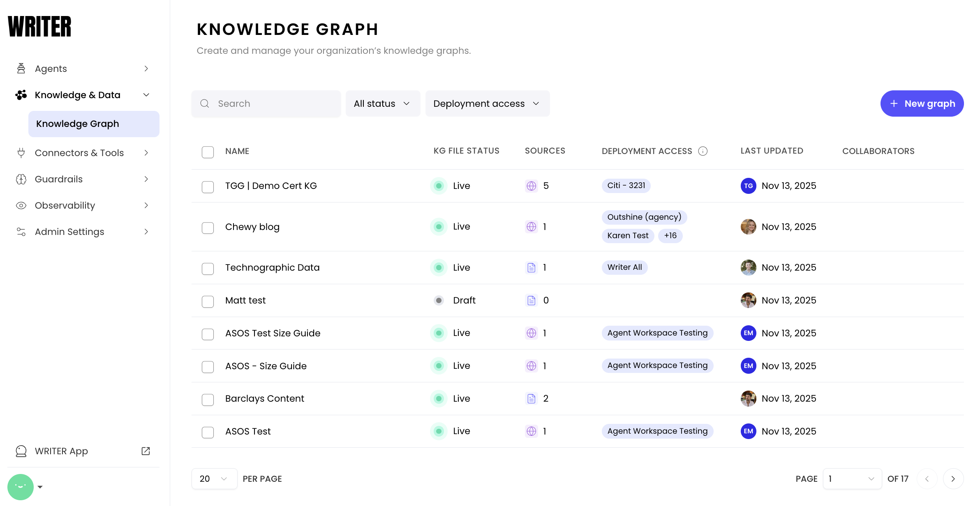Open the WRITER App external link icon
This screenshot has height=506, width=980.
click(x=146, y=451)
